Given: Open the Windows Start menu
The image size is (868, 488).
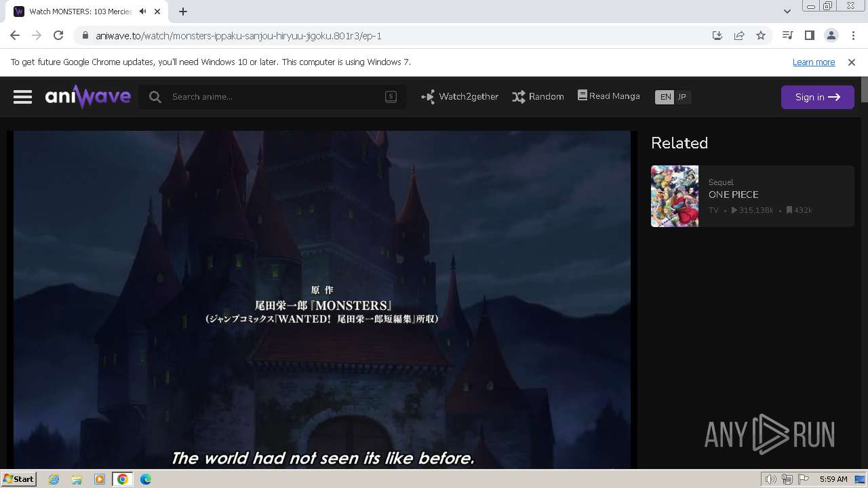Looking at the screenshot, I should point(18,479).
